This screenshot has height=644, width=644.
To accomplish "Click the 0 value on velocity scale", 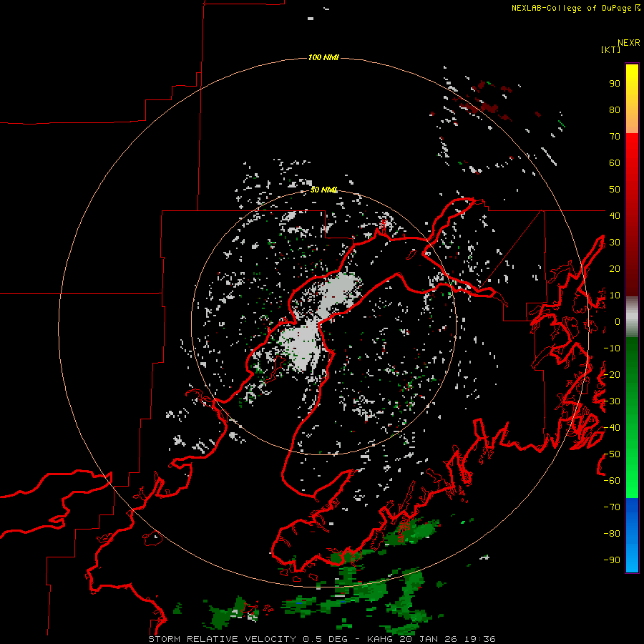I will point(617,321).
